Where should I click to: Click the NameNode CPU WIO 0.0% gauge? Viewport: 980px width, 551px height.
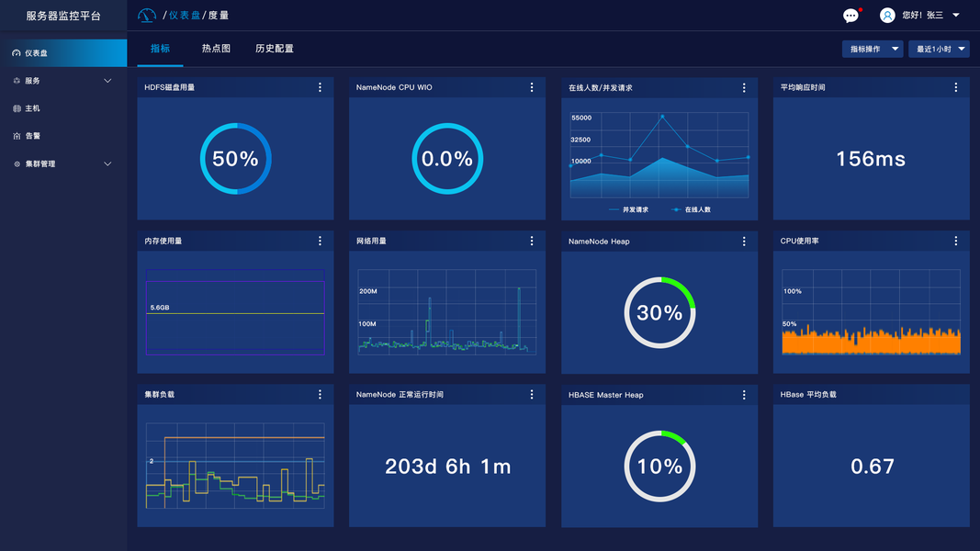click(447, 159)
